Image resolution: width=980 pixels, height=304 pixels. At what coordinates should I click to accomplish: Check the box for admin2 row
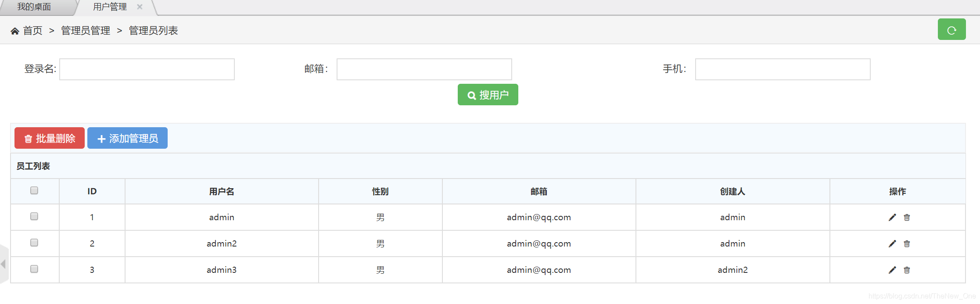(x=34, y=243)
